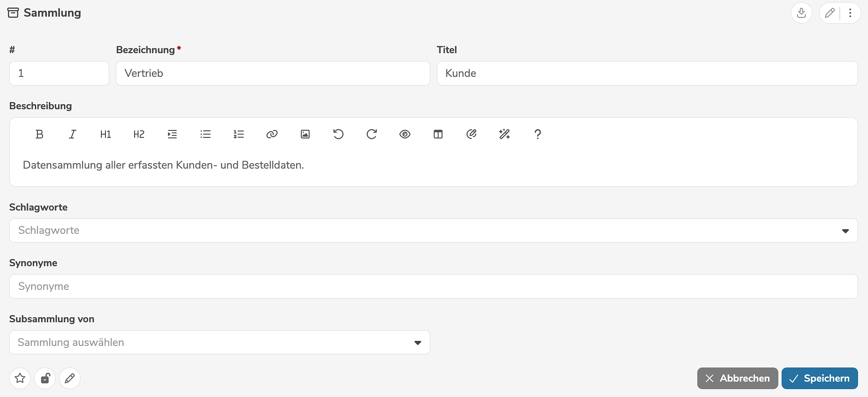Viewport: 868px width, 397px height.
Task: Apply H1 heading style
Action: pos(106,134)
